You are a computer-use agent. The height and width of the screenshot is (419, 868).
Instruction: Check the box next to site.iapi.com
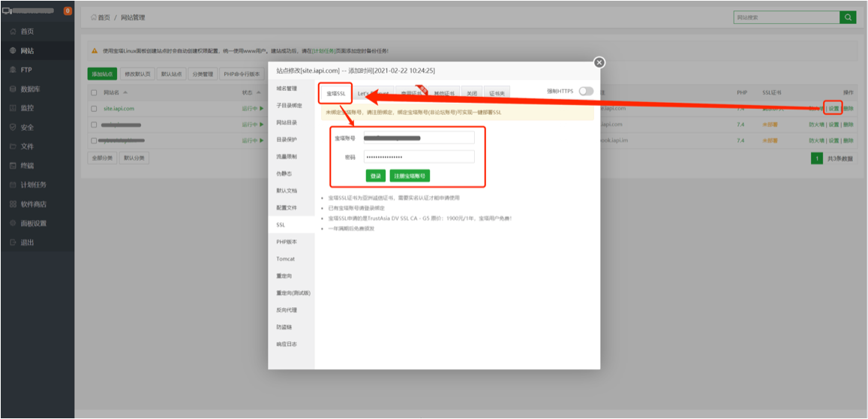coord(94,108)
